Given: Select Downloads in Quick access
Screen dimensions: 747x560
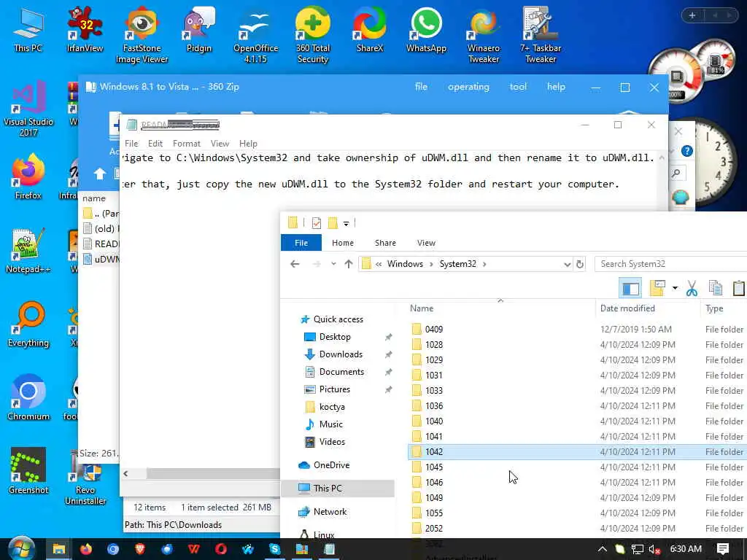Looking at the screenshot, I should coord(341,354).
